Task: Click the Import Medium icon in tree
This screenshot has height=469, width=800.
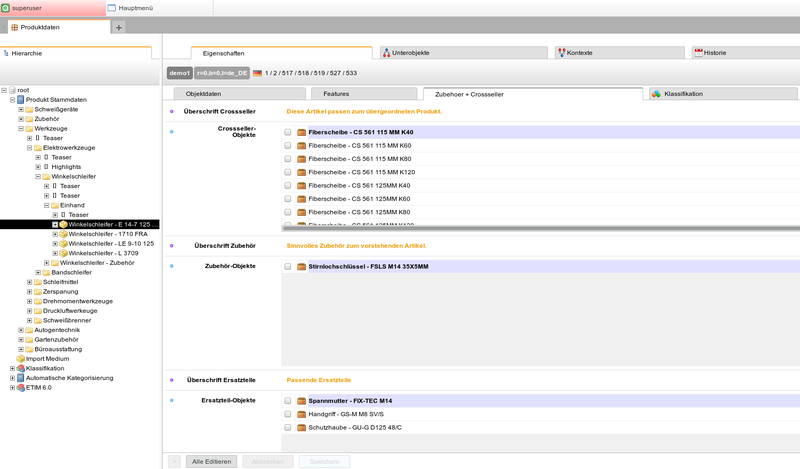Action: (x=21, y=358)
